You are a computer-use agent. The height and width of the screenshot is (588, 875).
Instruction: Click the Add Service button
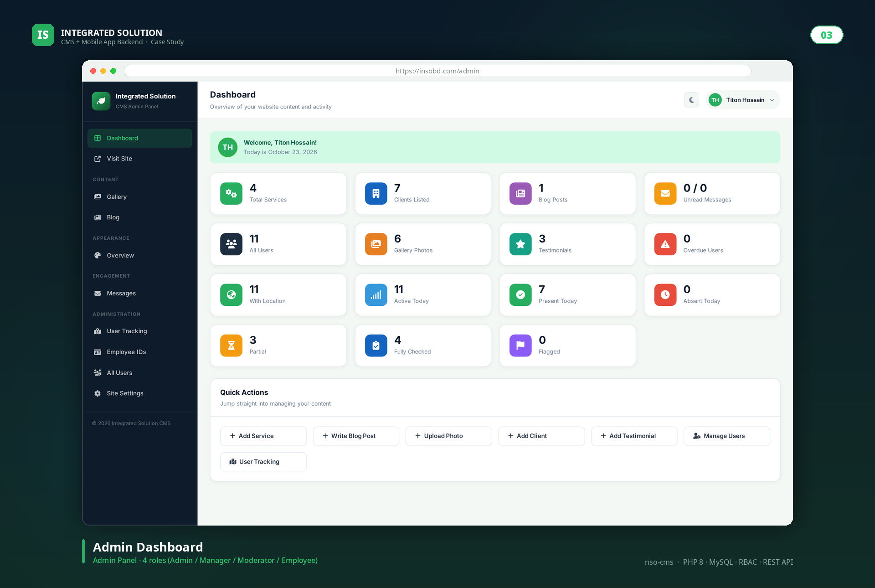click(263, 436)
